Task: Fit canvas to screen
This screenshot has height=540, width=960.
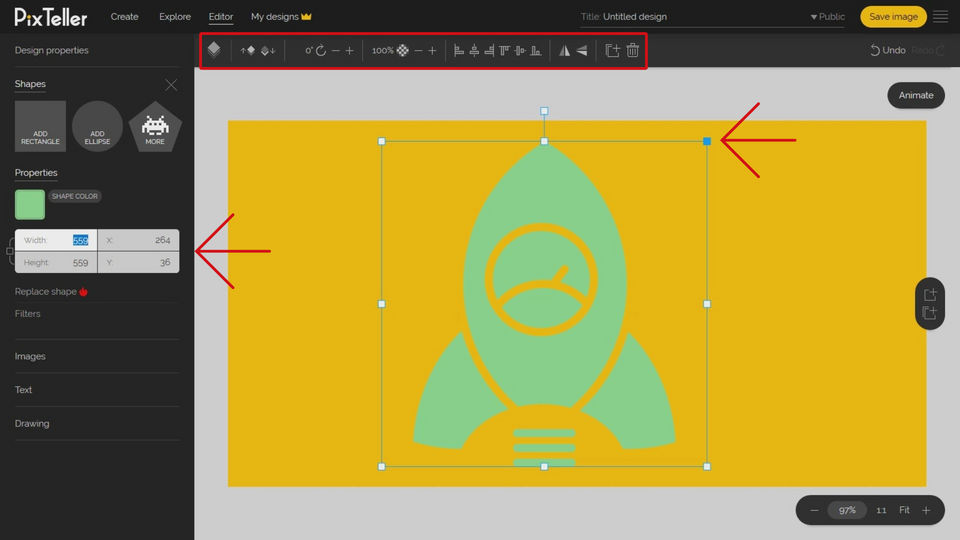Action: click(x=904, y=510)
